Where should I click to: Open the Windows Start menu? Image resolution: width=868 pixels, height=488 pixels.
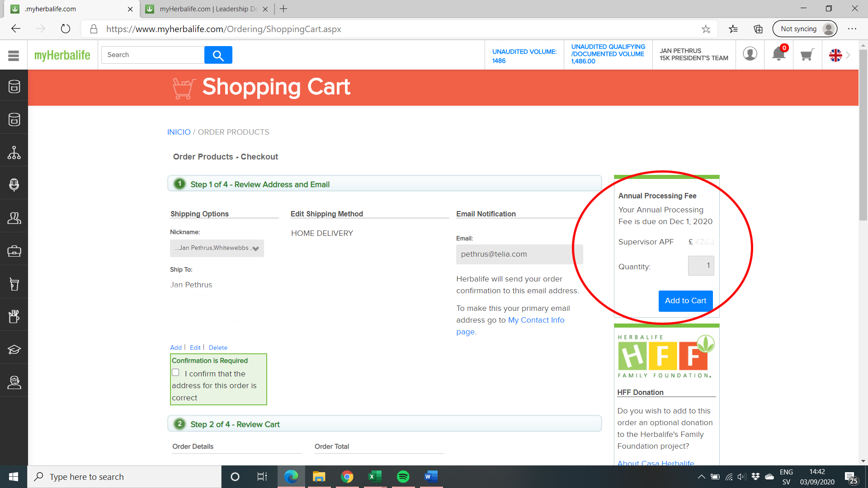tap(14, 477)
